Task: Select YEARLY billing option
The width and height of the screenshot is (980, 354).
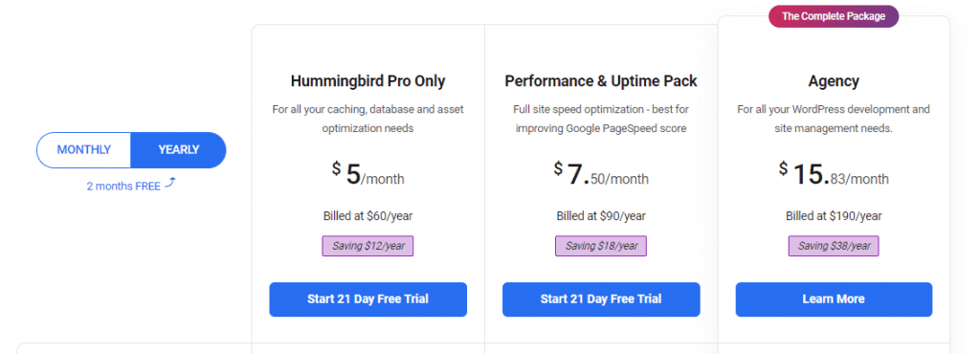Action: (x=179, y=150)
